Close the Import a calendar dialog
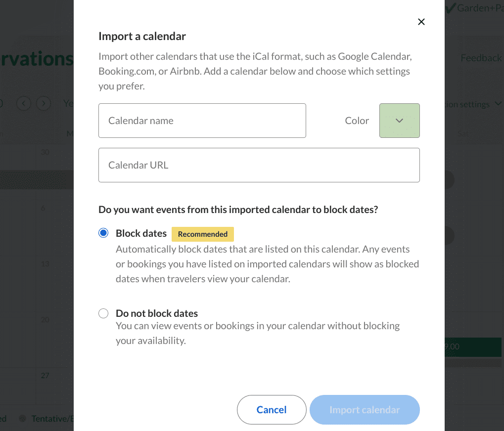The width and height of the screenshot is (504, 431). click(421, 22)
